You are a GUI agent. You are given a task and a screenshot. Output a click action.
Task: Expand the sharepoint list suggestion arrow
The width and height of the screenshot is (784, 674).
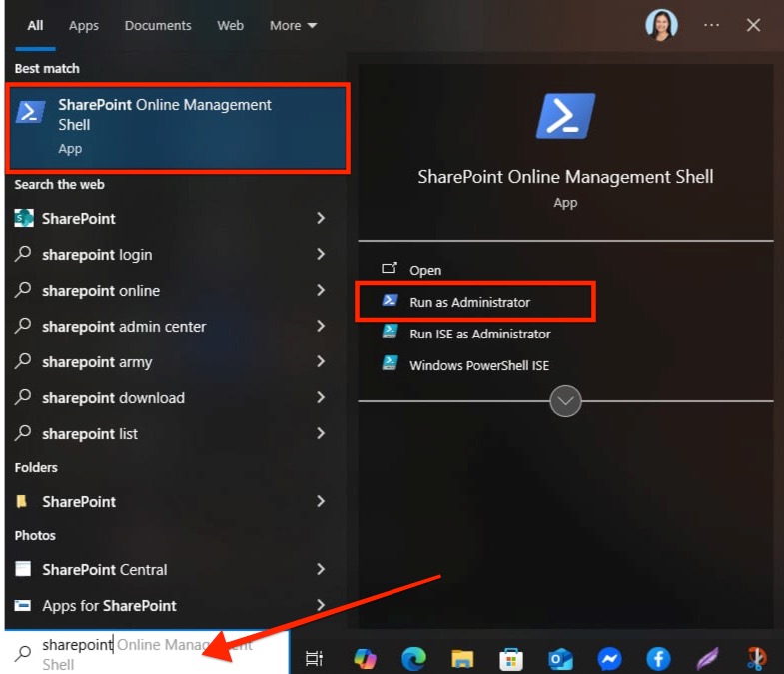(x=321, y=433)
